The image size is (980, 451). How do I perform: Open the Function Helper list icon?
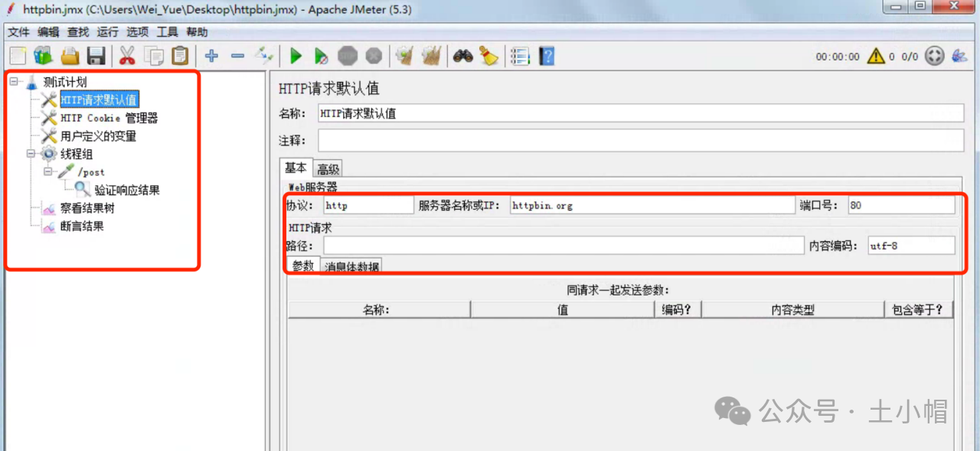tap(520, 56)
